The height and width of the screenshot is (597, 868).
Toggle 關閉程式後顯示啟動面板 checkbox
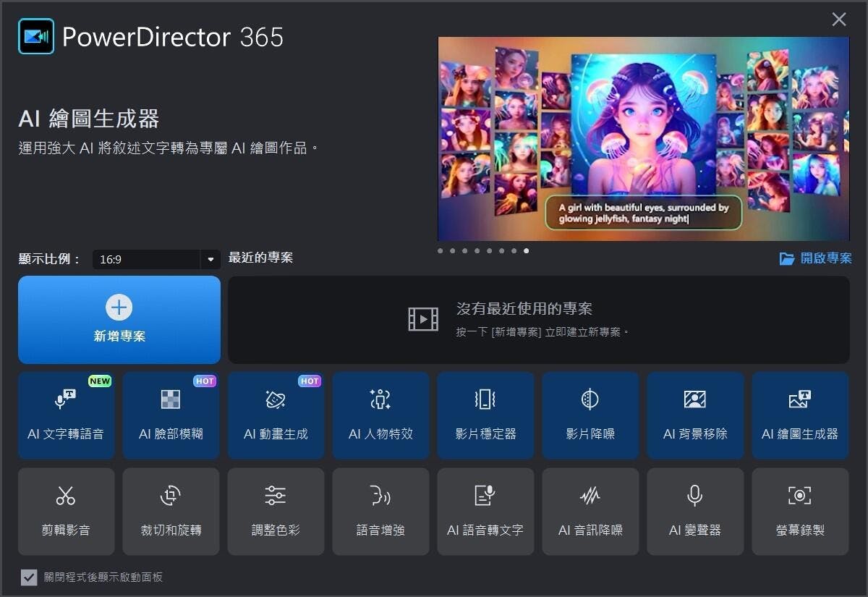pyautogui.click(x=29, y=577)
